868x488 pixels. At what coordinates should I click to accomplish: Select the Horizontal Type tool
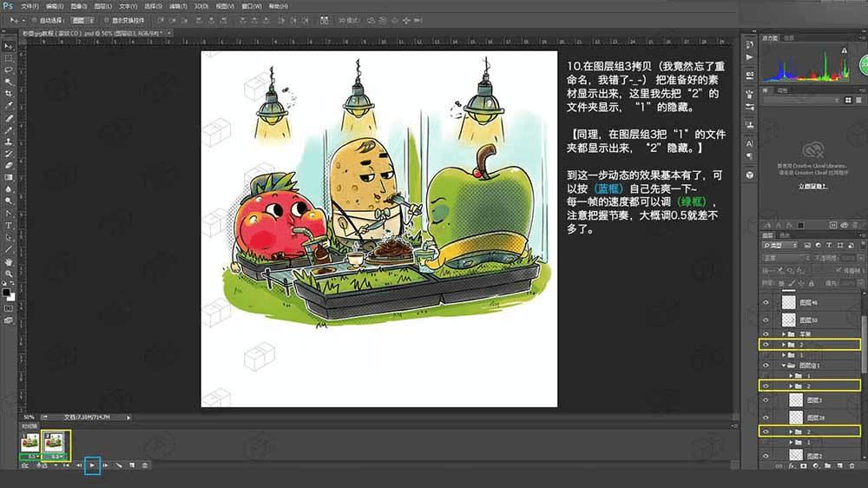click(9, 226)
